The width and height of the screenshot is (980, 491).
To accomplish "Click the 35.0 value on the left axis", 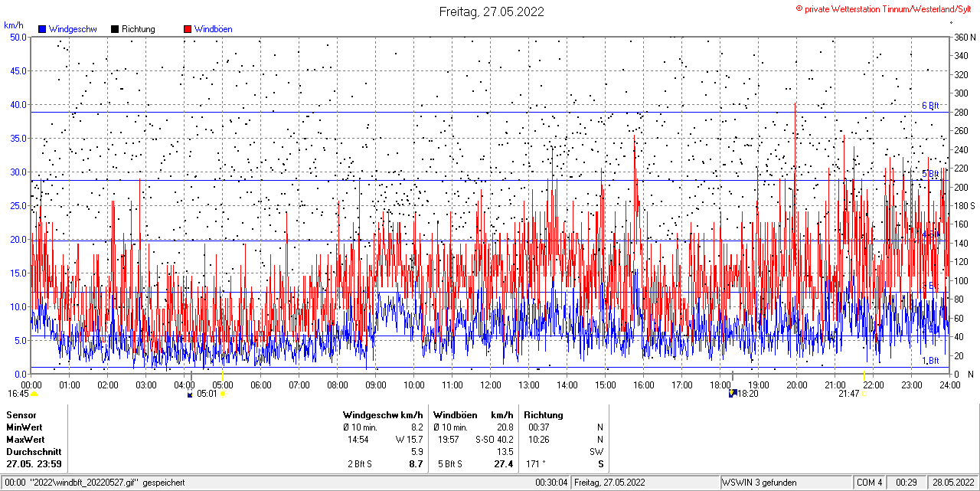I will (18, 138).
